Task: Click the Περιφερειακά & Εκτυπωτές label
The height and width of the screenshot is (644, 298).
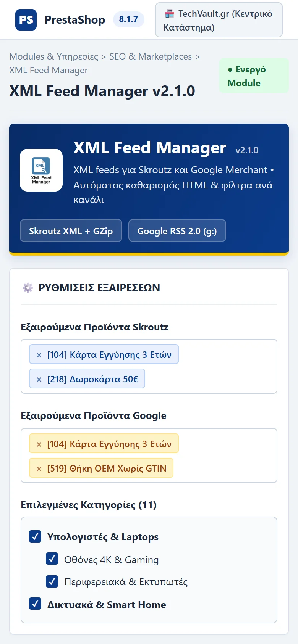Action: [126, 582]
